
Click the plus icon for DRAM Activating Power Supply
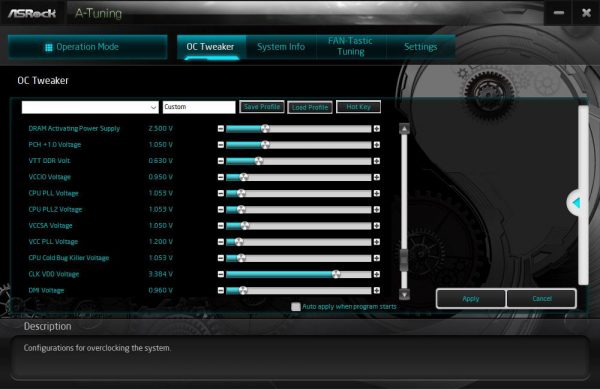coord(377,129)
